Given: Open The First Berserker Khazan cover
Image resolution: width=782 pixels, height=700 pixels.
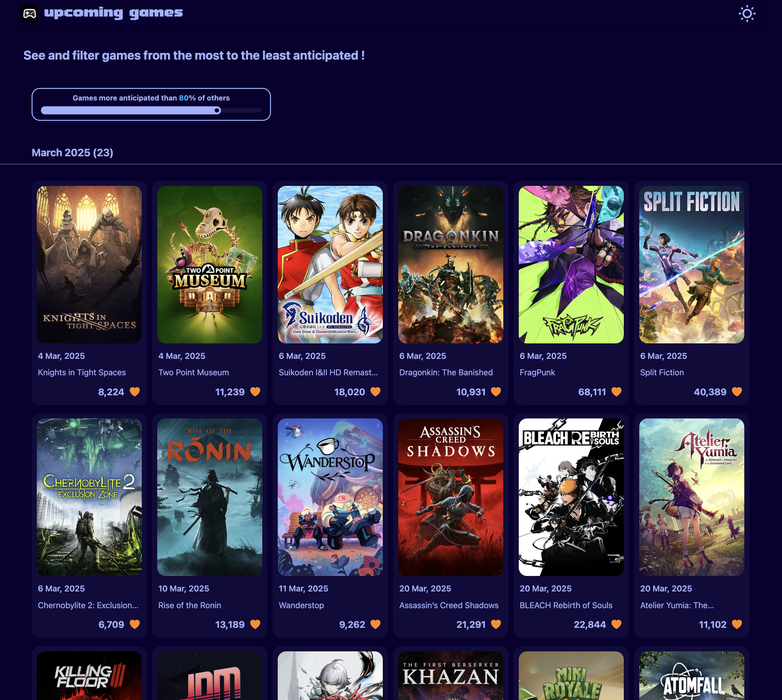Looking at the screenshot, I should 450,676.
